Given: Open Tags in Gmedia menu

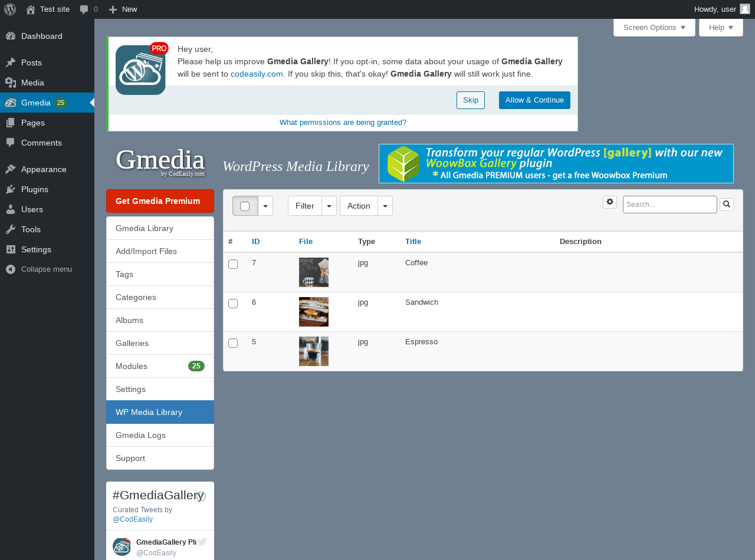Looking at the screenshot, I should tap(160, 274).
